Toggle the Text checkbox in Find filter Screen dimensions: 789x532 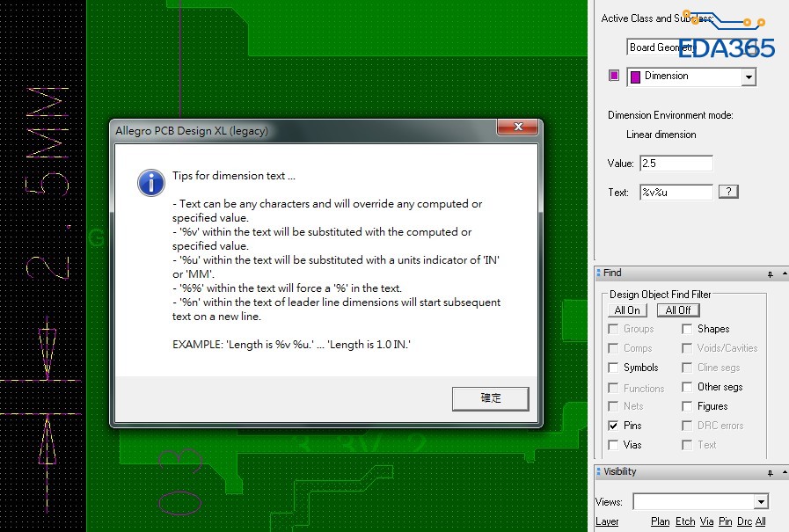(687, 445)
